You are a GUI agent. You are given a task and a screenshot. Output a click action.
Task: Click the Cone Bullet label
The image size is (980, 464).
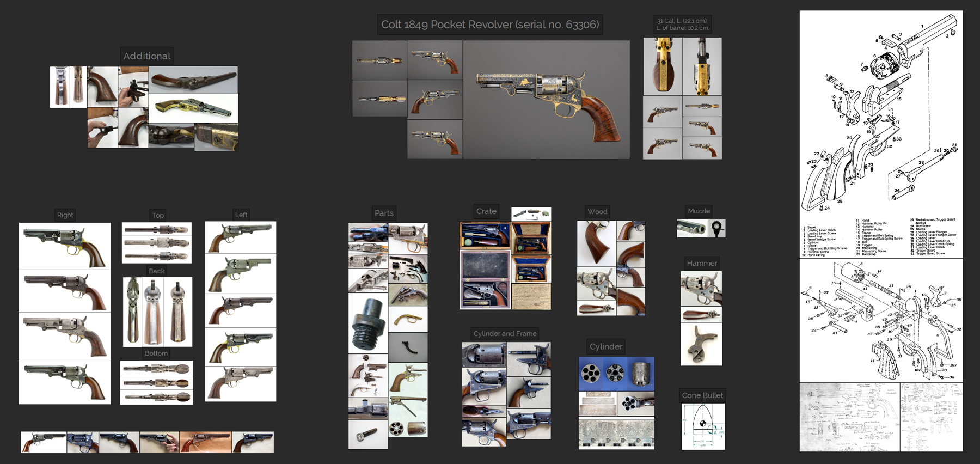pos(702,395)
